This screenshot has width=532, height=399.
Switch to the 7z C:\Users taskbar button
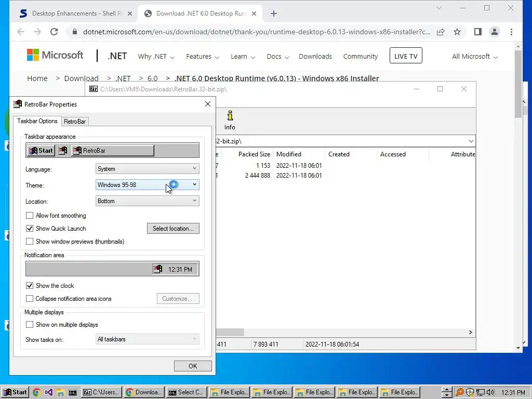pos(101,392)
